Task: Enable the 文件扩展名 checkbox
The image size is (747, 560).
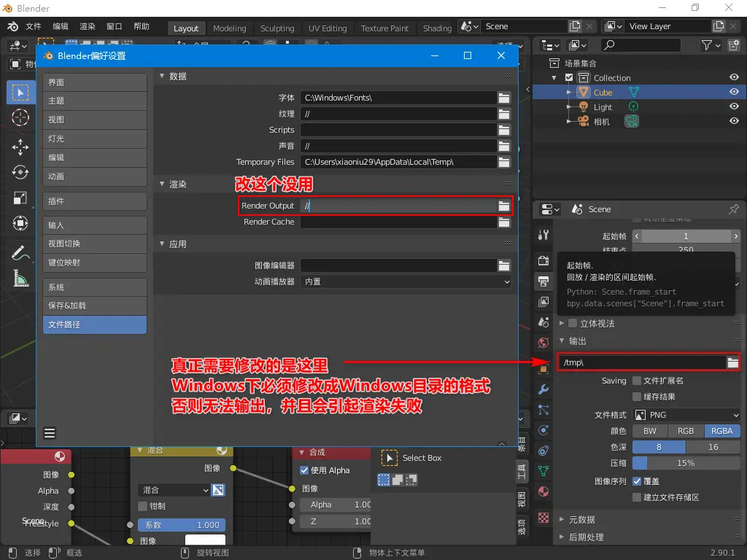Action: (636, 381)
